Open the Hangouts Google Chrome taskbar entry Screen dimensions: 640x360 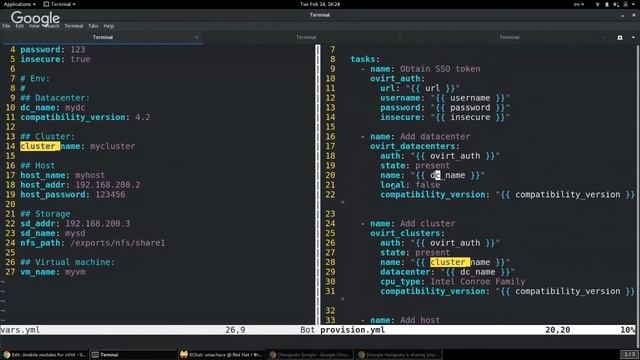click(311, 355)
